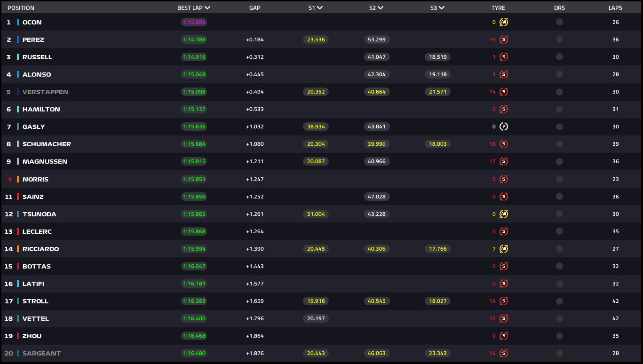This screenshot has height=364, width=643.
Task: Click Sargeant's S3 time 23.343
Action: (438, 353)
